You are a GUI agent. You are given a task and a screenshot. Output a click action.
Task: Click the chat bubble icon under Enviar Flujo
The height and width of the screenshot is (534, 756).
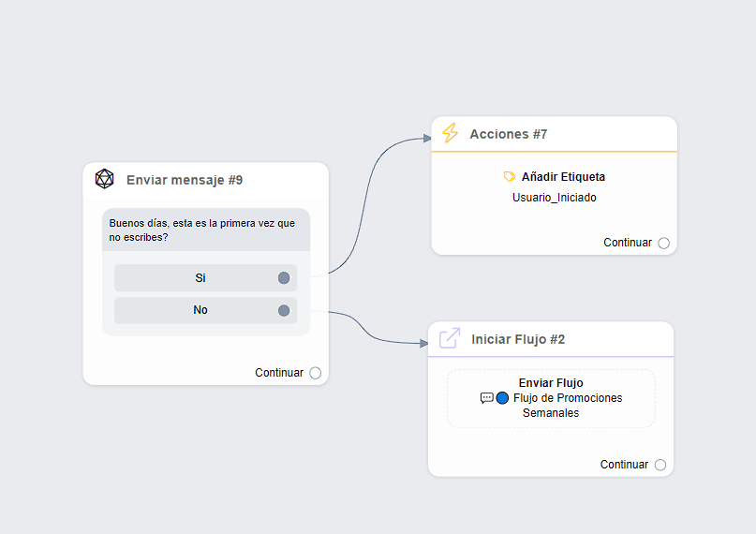tap(486, 398)
